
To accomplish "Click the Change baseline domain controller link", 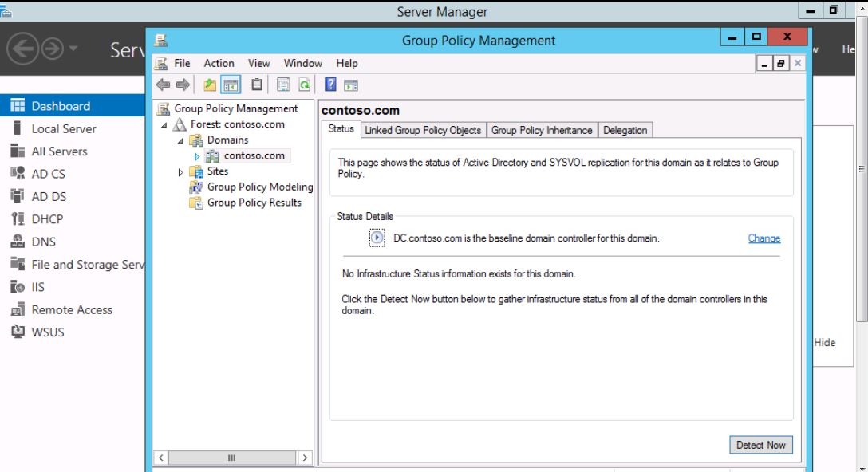I will (x=764, y=238).
